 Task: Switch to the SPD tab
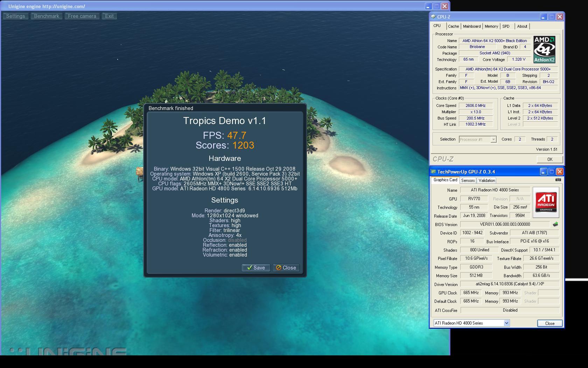point(506,26)
